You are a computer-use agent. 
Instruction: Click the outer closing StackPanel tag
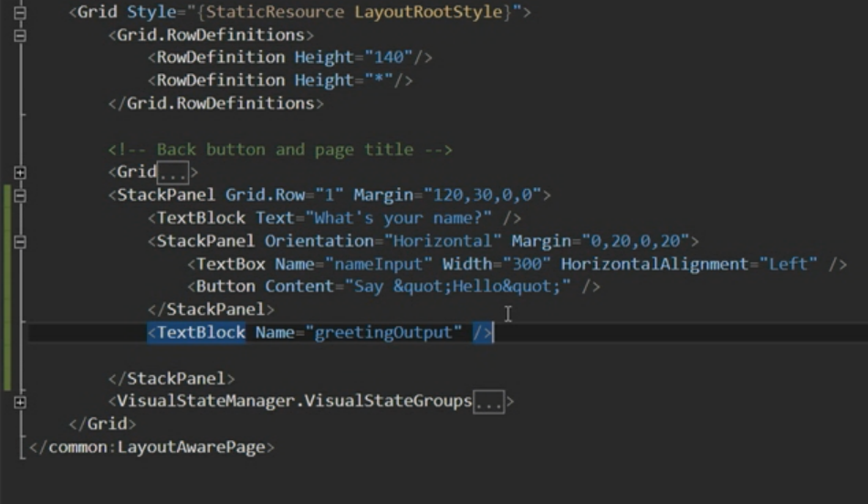[x=172, y=379]
